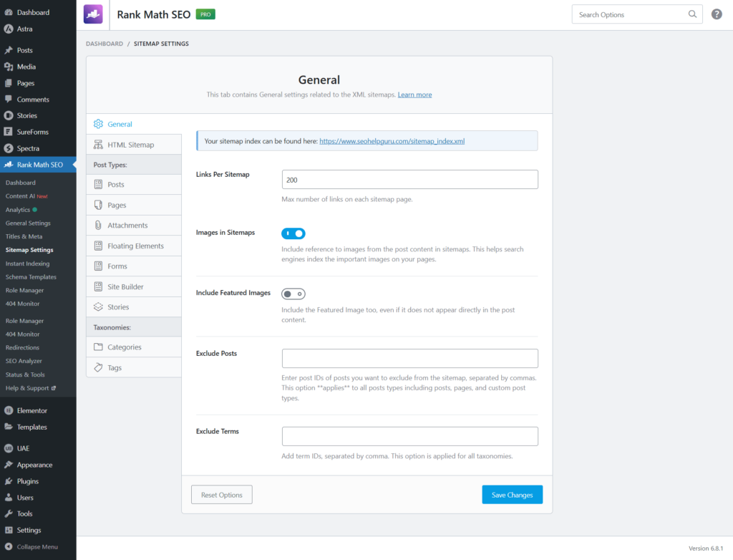Click the Reset Options button

tap(222, 495)
